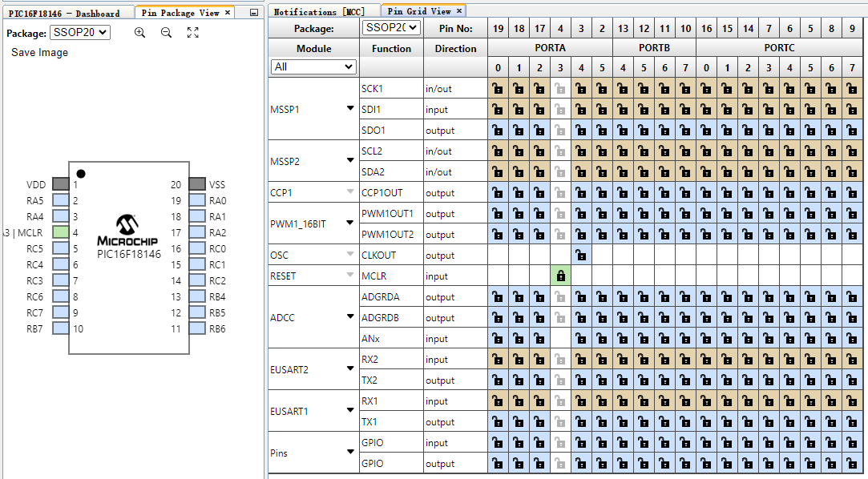868x479 pixels.
Task: Select the Pin Grid View tab
Action: [419, 11]
